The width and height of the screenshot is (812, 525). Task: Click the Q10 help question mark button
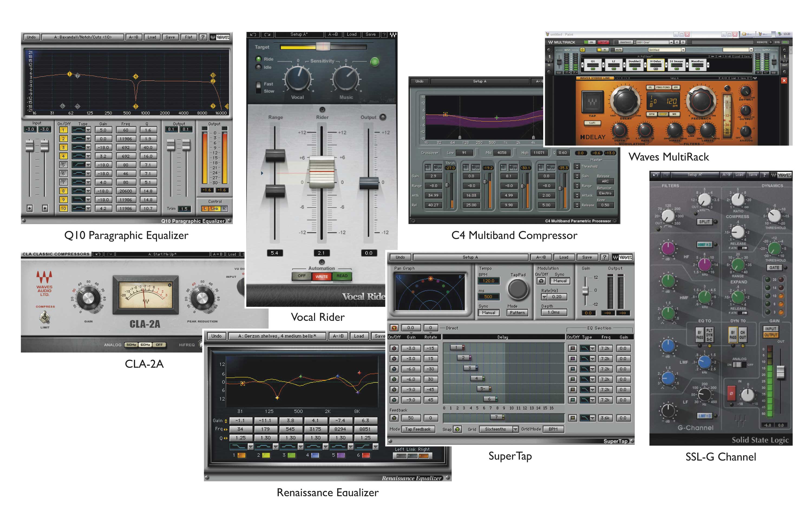pos(203,37)
